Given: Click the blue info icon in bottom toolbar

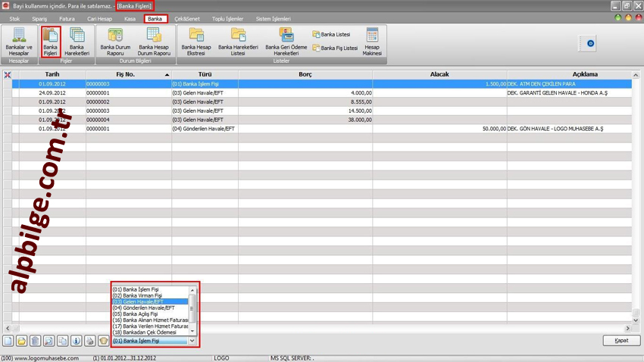Looking at the screenshot, I should (76, 342).
